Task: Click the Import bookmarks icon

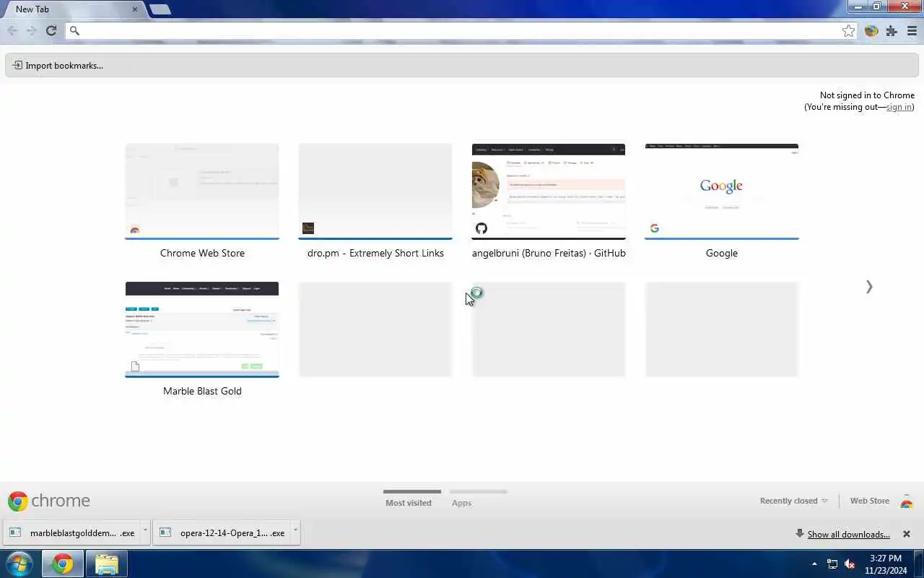Action: (x=17, y=65)
